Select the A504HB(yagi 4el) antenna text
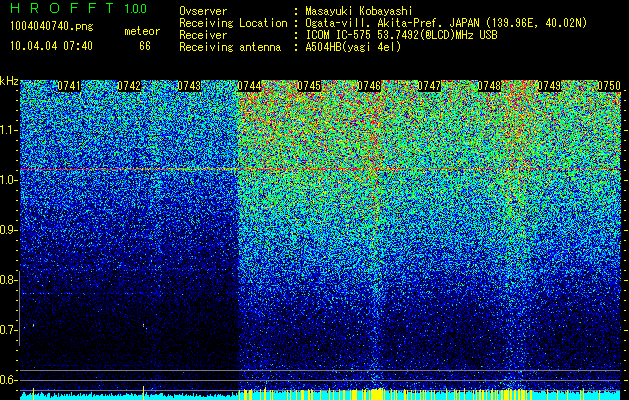Screen dimensions: 629x400 (x=353, y=47)
